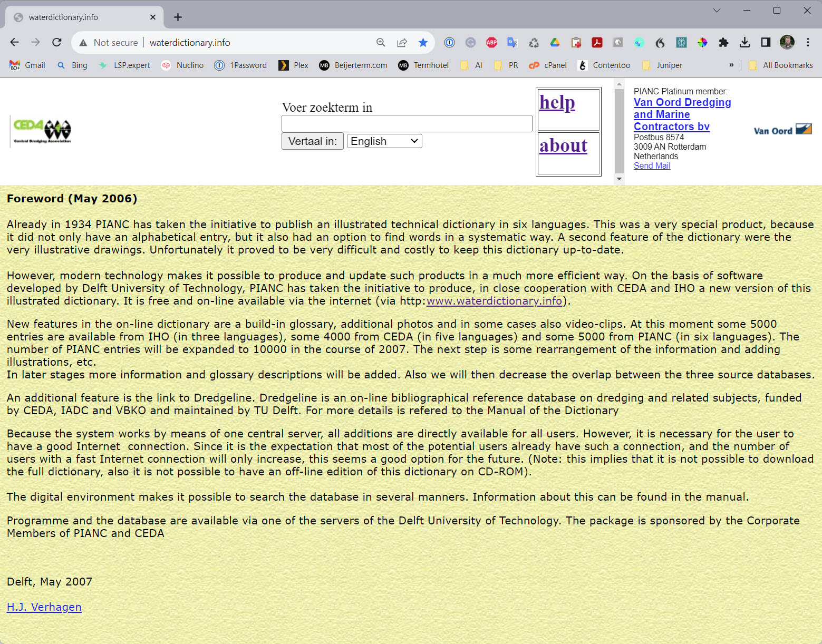Switch to the waterdictionary.info tab
Screen dimensions: 822x644
pos(84,17)
